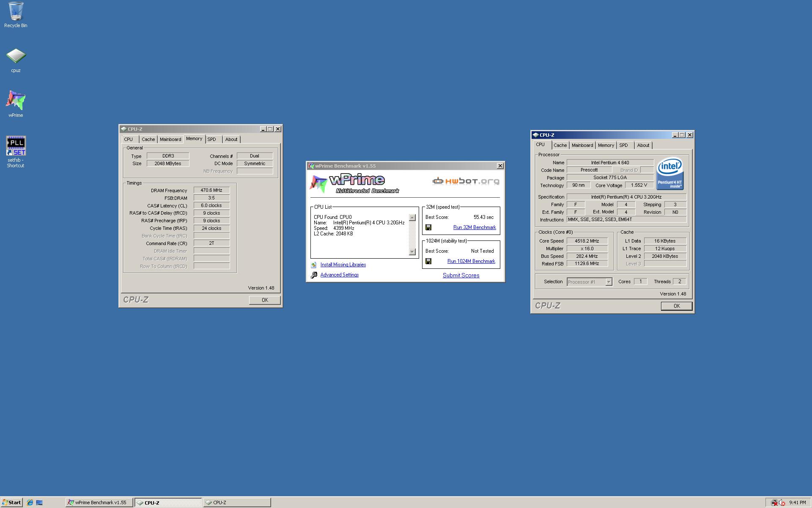The image size is (812, 508).
Task: Open the Start menu
Action: click(x=11, y=502)
